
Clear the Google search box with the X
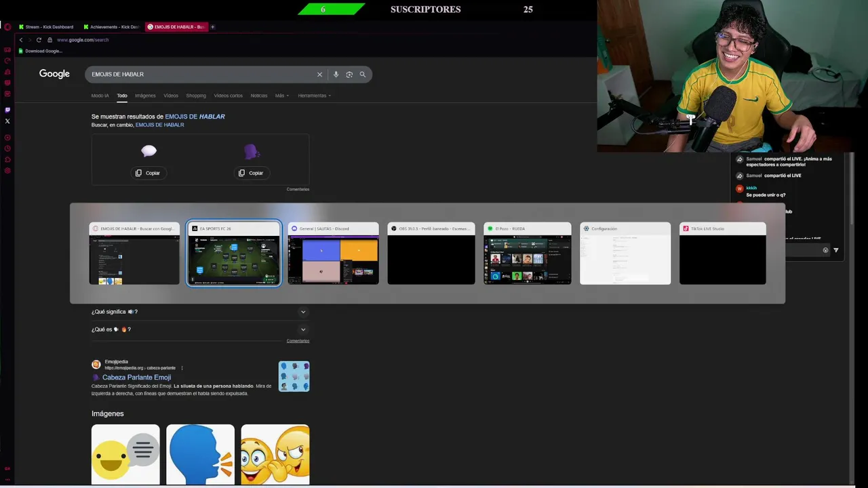[319, 75]
